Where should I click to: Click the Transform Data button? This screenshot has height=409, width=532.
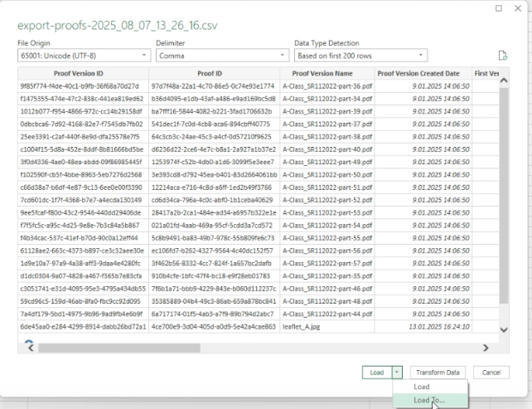point(438,372)
